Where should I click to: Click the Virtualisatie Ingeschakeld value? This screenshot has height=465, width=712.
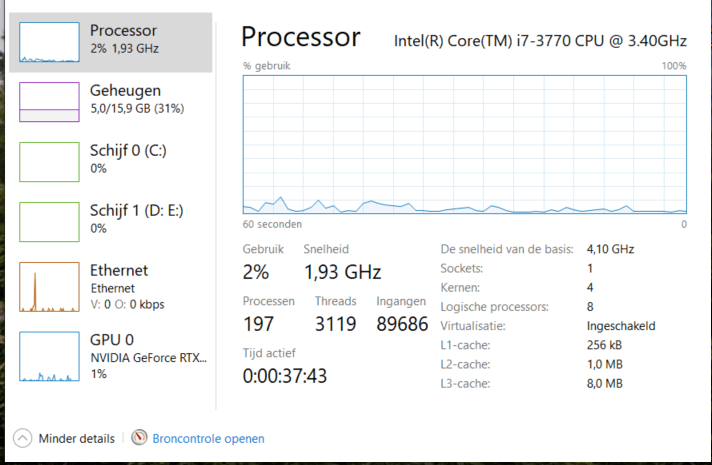coord(621,326)
